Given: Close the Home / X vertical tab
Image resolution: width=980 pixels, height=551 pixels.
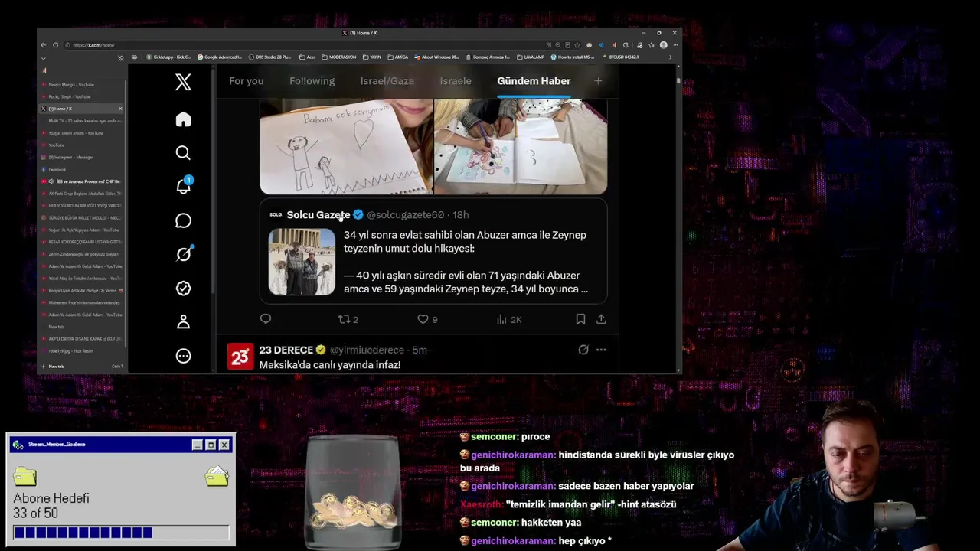Looking at the screenshot, I should click(120, 109).
